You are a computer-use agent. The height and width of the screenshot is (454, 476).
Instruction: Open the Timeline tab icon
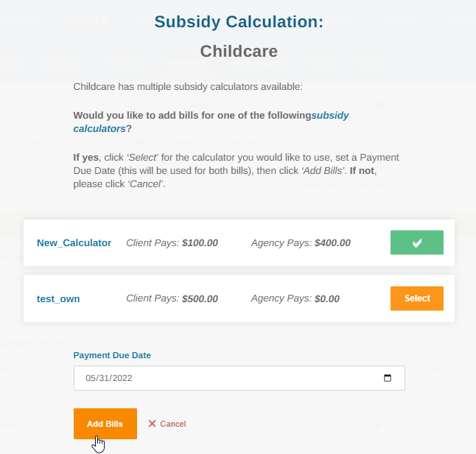pyautogui.click(x=147, y=142)
